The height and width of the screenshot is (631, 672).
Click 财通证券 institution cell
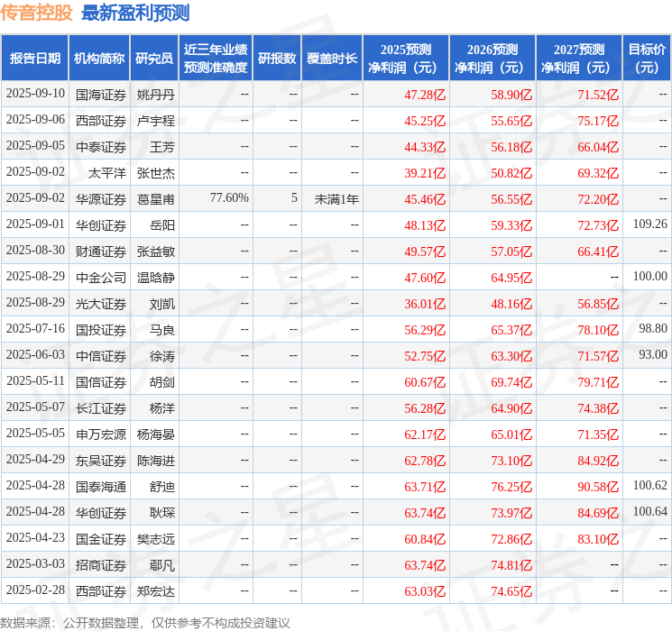tap(101, 251)
